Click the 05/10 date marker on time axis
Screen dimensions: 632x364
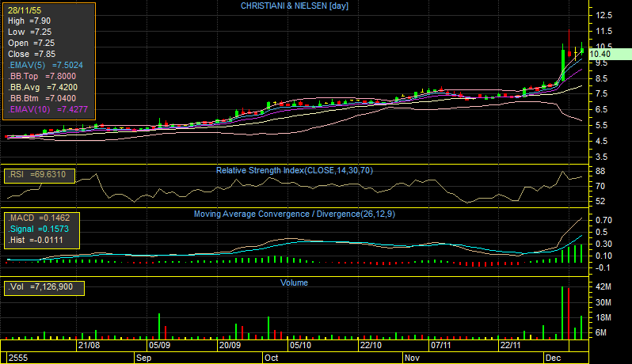coord(301,345)
